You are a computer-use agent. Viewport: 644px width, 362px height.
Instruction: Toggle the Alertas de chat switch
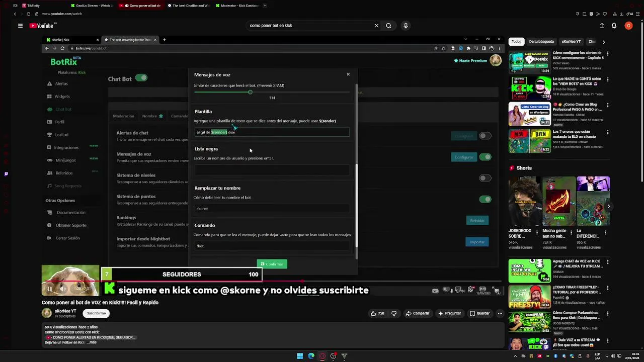[485, 136]
